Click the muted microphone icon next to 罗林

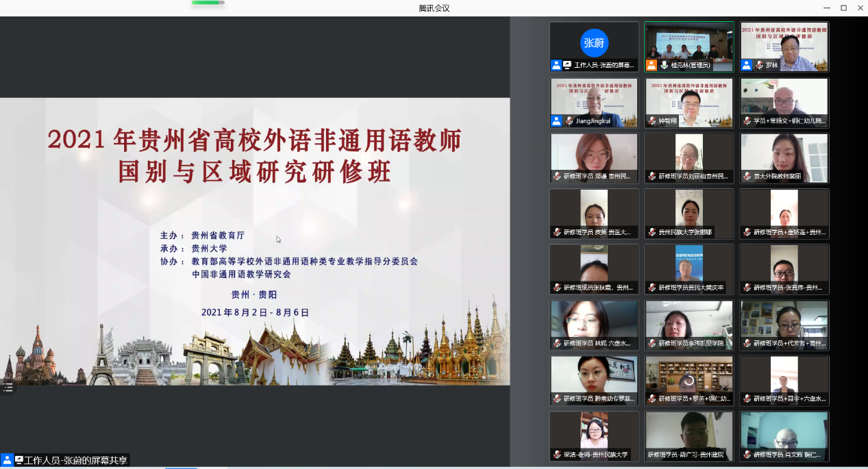758,66
